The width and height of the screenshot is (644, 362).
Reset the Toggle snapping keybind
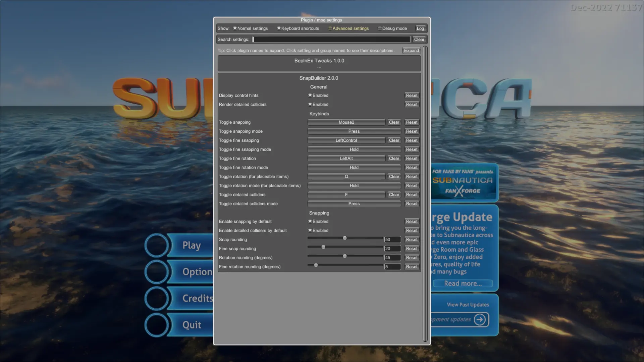coord(412,122)
